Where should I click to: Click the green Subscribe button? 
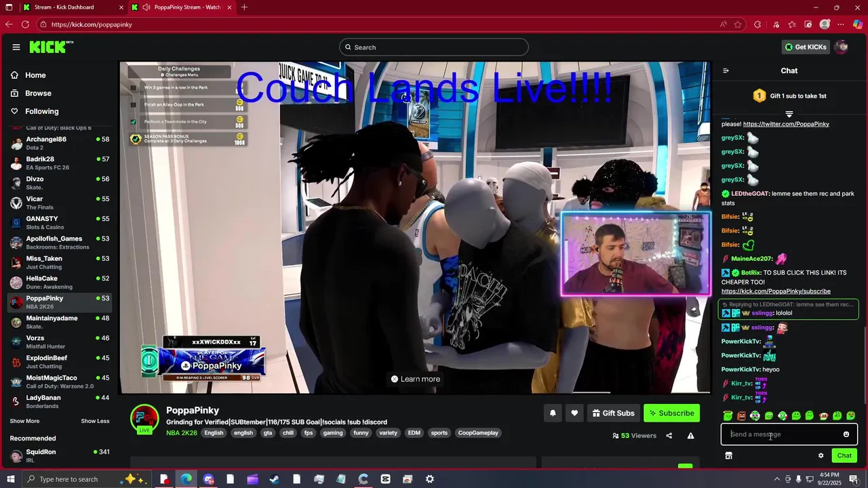pos(671,413)
